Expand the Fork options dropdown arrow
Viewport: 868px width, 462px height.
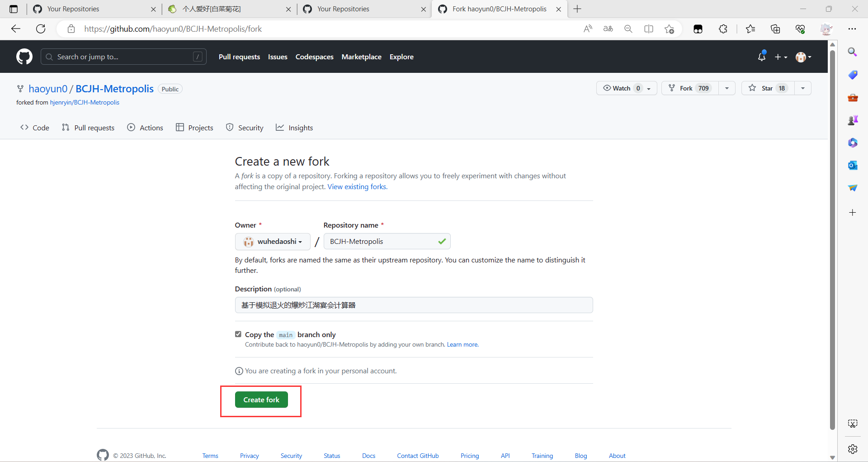click(x=727, y=88)
